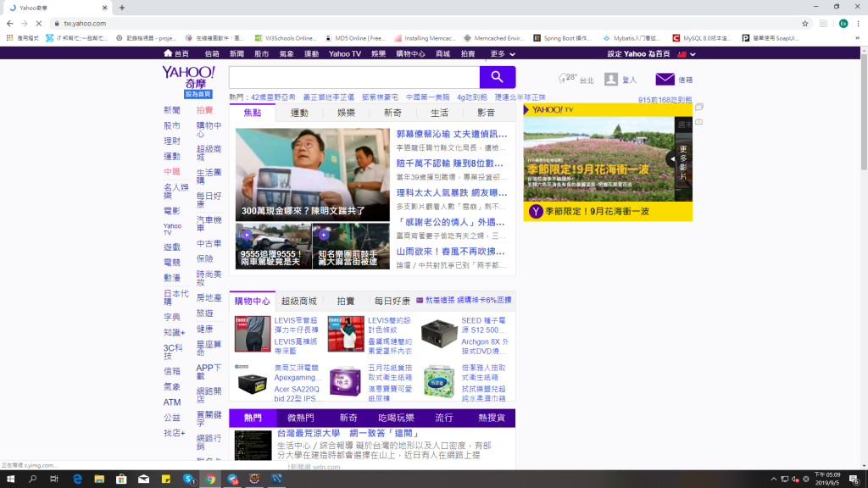Click the Windows Start button
This screenshot has height=488, width=868.
(x=10, y=480)
